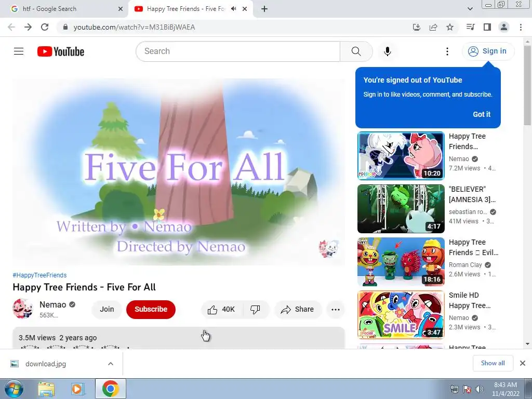Share the Five For All video
The width and height of the screenshot is (532, 399).
click(x=298, y=309)
